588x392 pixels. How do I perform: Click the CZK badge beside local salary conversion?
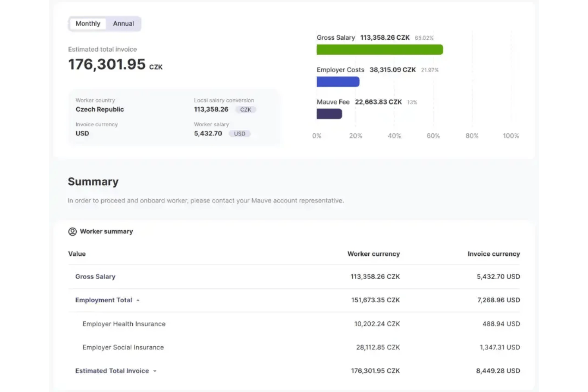[x=246, y=110]
